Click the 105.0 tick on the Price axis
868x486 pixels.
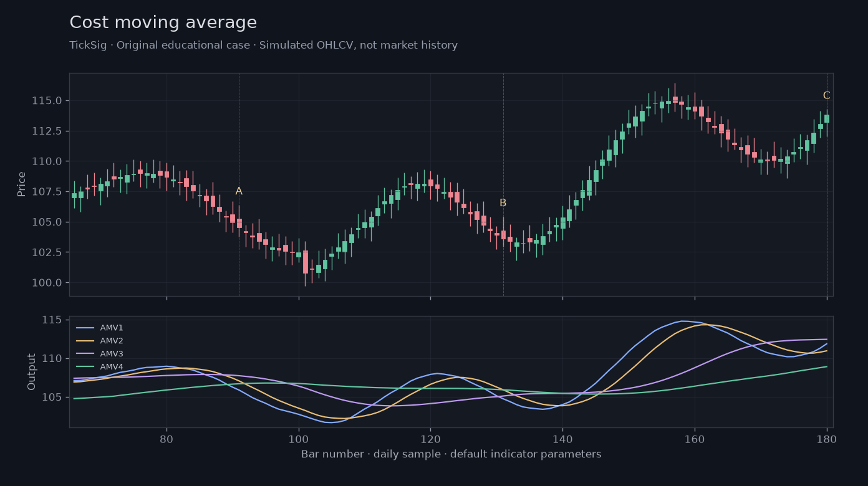pos(47,222)
